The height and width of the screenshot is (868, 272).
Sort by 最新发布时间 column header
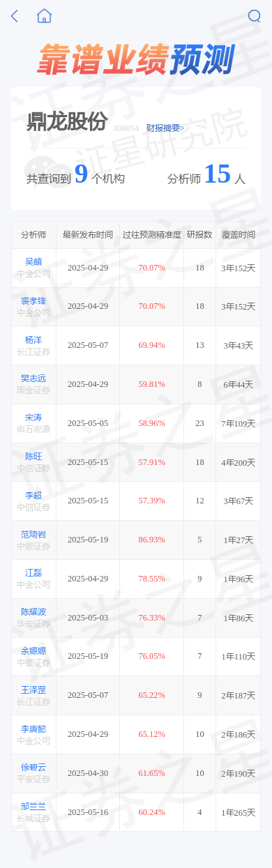(88, 235)
